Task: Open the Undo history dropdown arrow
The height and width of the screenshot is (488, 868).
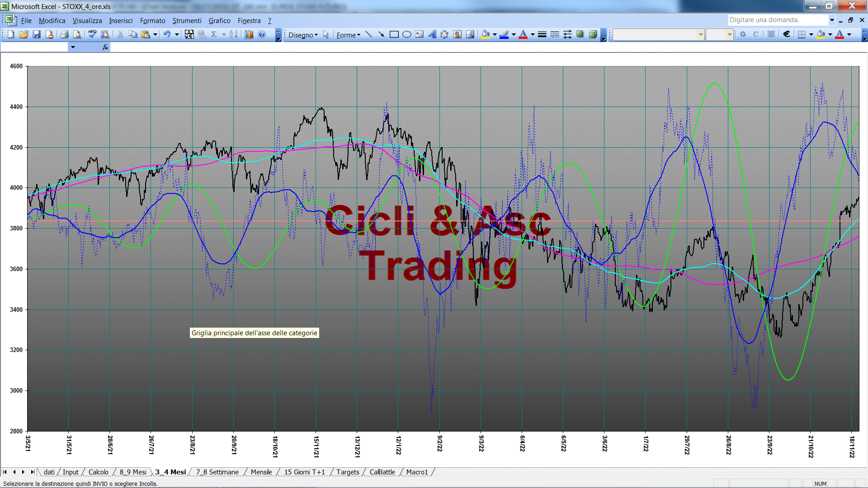Action: pyautogui.click(x=177, y=34)
